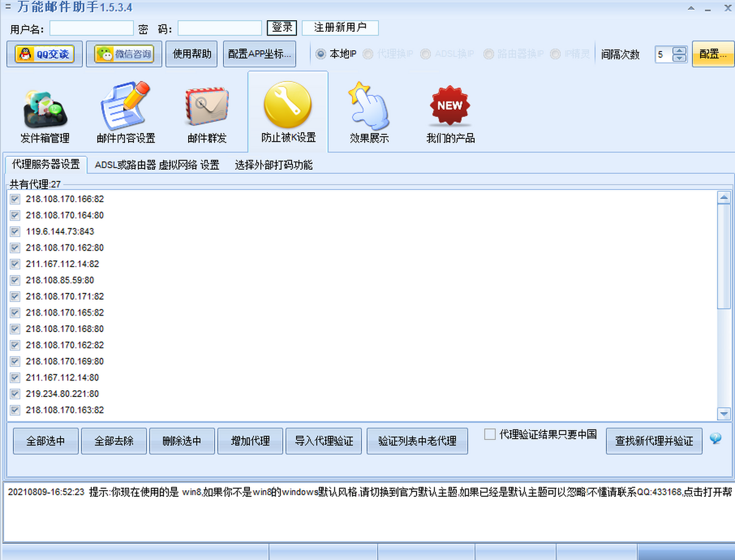This screenshot has height=560, width=735.
Task: Toggle the 代理验证结果只要中国 checkbox
Action: point(490,434)
